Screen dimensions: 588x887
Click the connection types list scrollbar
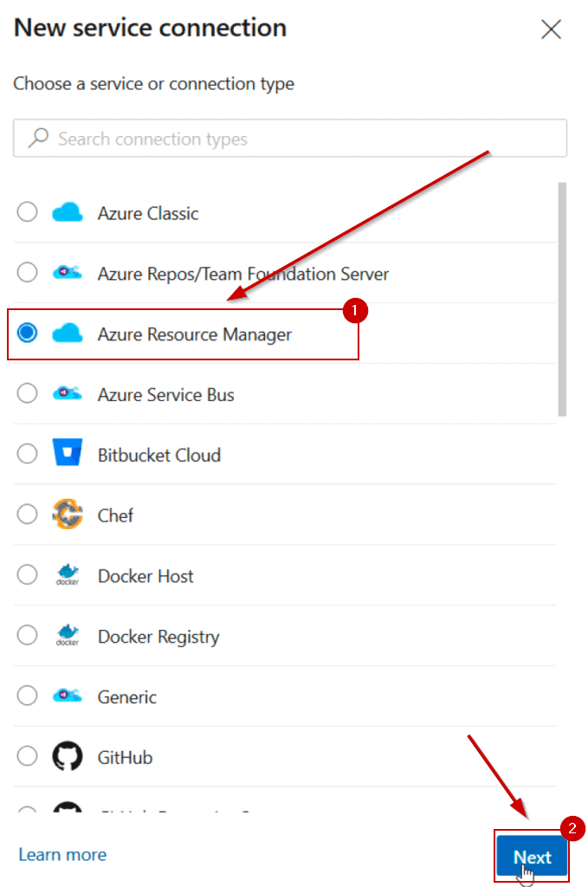[x=562, y=299]
